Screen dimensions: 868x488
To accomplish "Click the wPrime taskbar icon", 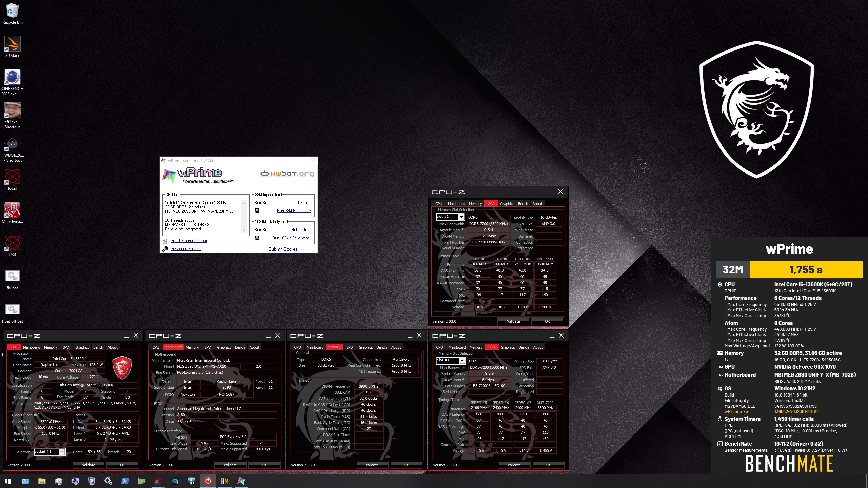I will 241,481.
